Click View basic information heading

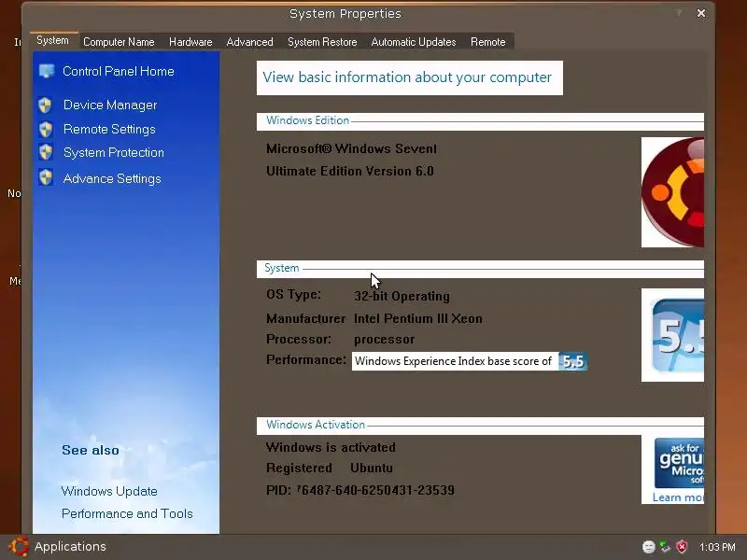407,77
